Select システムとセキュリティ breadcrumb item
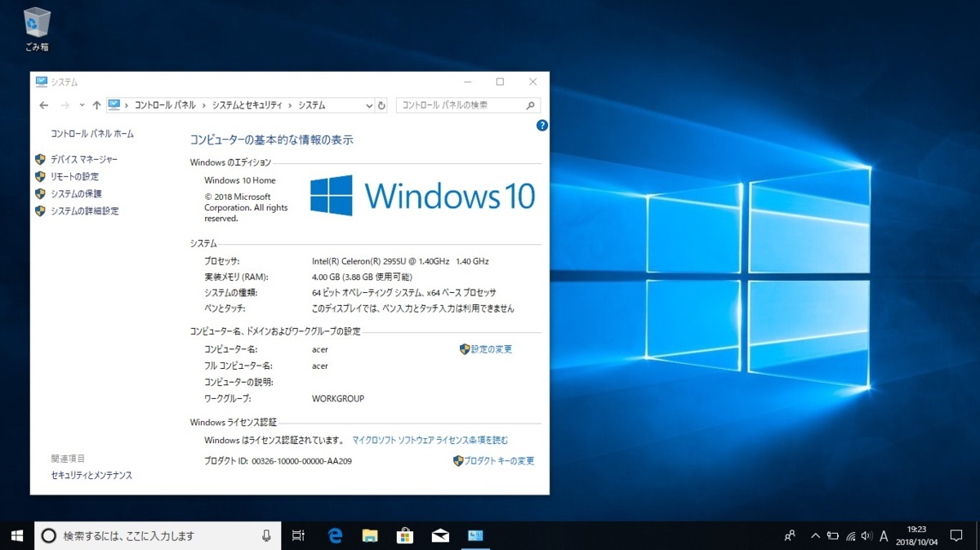This screenshot has width=980, height=550. click(247, 105)
